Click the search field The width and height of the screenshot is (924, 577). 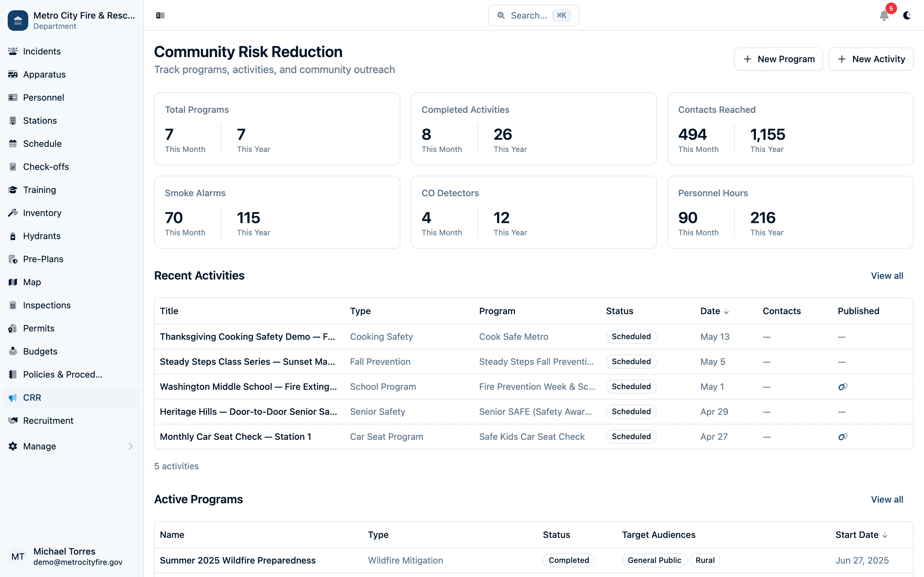point(533,15)
